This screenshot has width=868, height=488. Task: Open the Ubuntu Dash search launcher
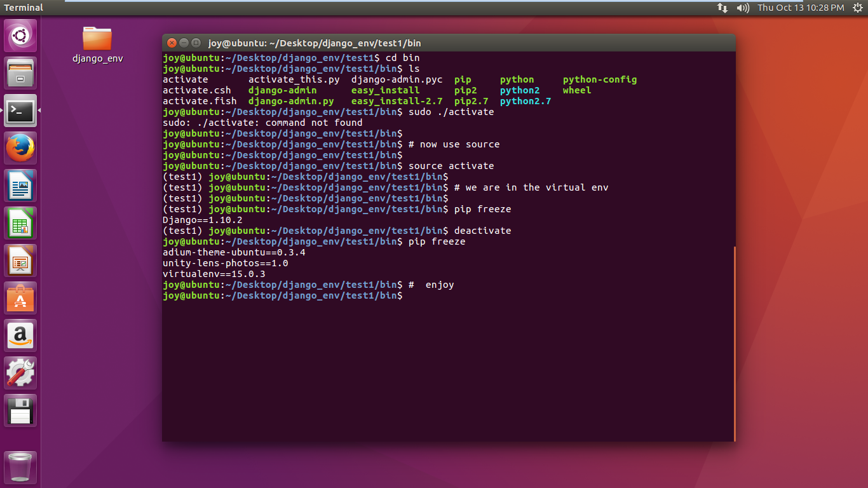(21, 36)
